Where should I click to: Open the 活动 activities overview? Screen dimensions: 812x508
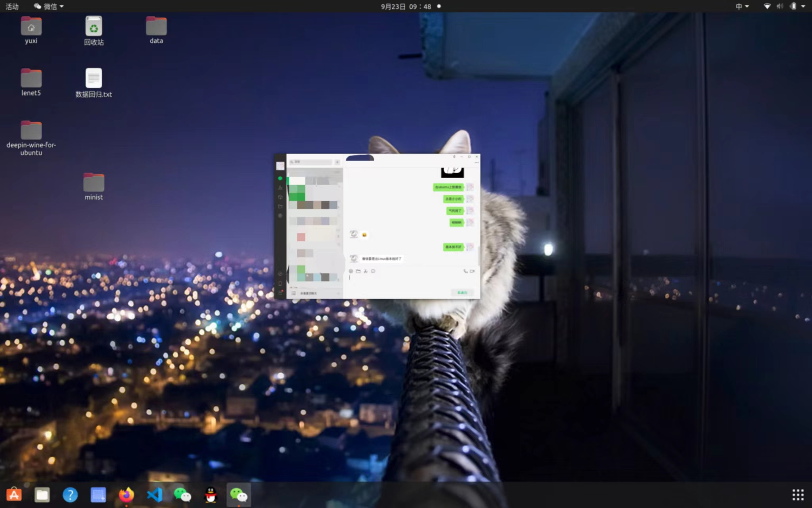[x=12, y=6]
